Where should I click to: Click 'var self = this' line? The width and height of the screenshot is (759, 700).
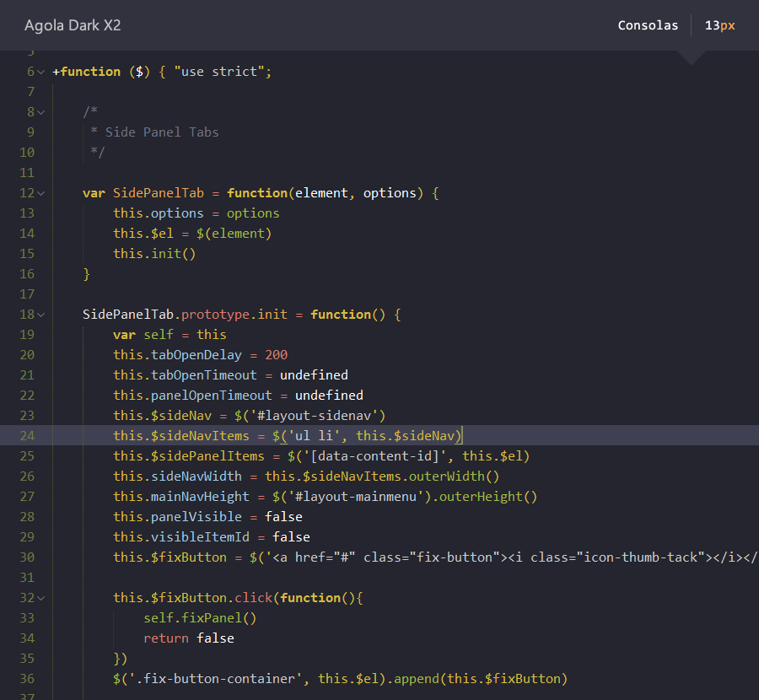pos(170,335)
